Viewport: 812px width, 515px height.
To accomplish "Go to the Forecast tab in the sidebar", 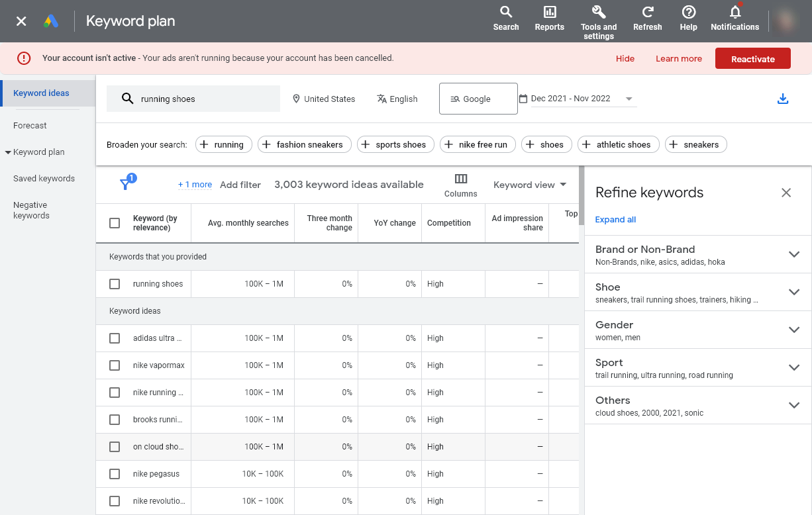I will [30, 125].
